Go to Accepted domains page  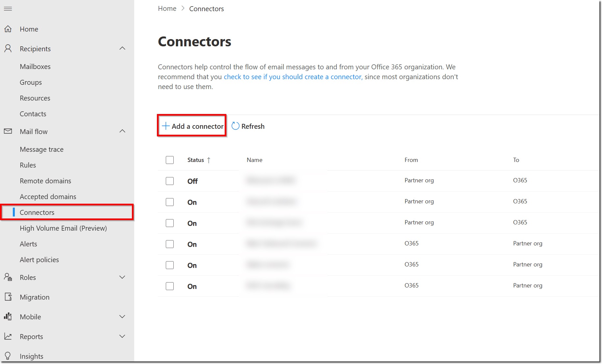pyautogui.click(x=48, y=197)
